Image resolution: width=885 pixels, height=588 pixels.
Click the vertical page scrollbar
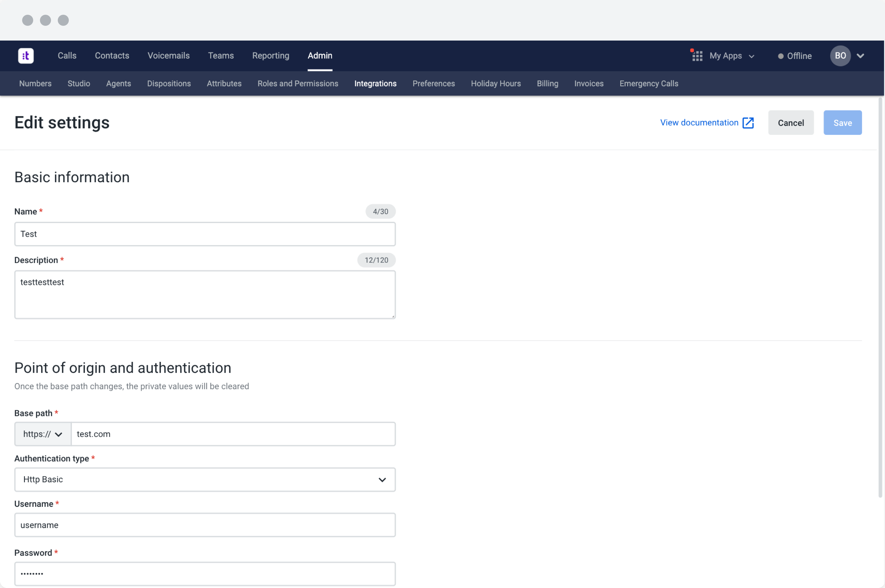point(880,296)
